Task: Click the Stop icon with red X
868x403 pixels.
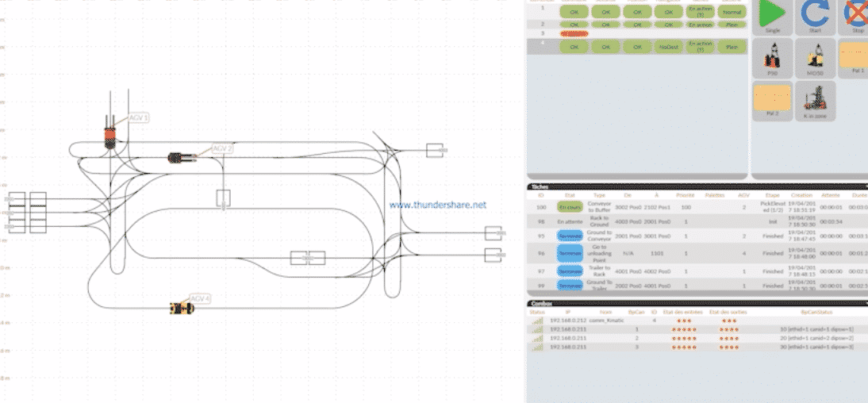Action: (856, 15)
